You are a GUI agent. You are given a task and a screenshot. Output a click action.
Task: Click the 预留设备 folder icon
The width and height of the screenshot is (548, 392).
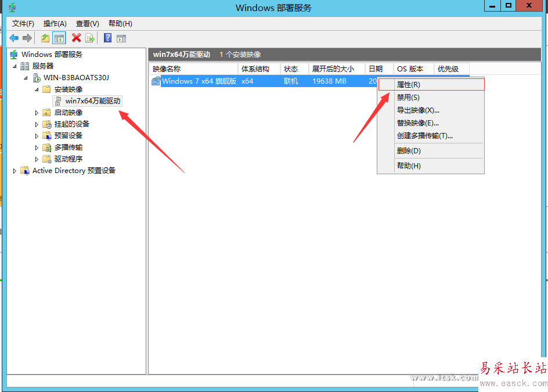pos(47,136)
